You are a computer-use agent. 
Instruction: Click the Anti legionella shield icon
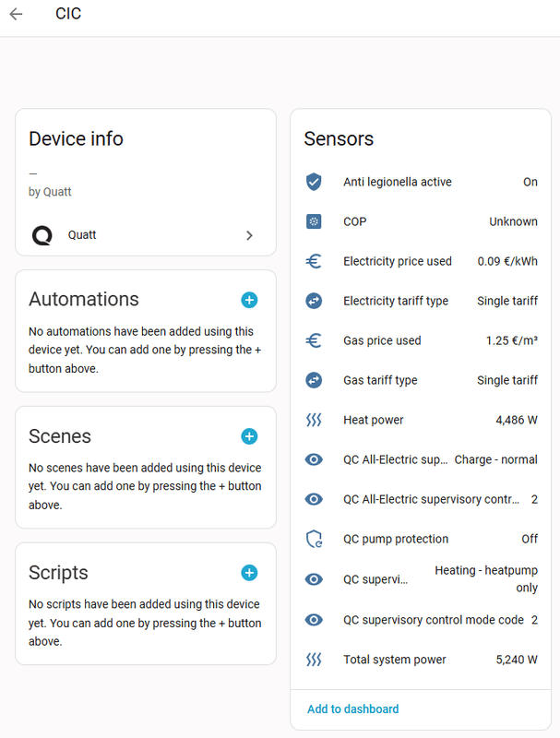click(314, 182)
